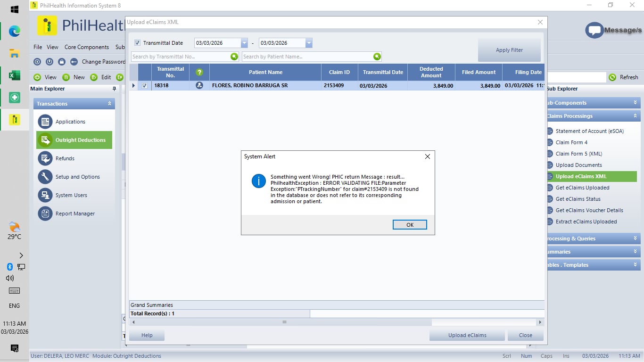Collapse the Claims Processings section
The image size is (644, 362).
635,116
